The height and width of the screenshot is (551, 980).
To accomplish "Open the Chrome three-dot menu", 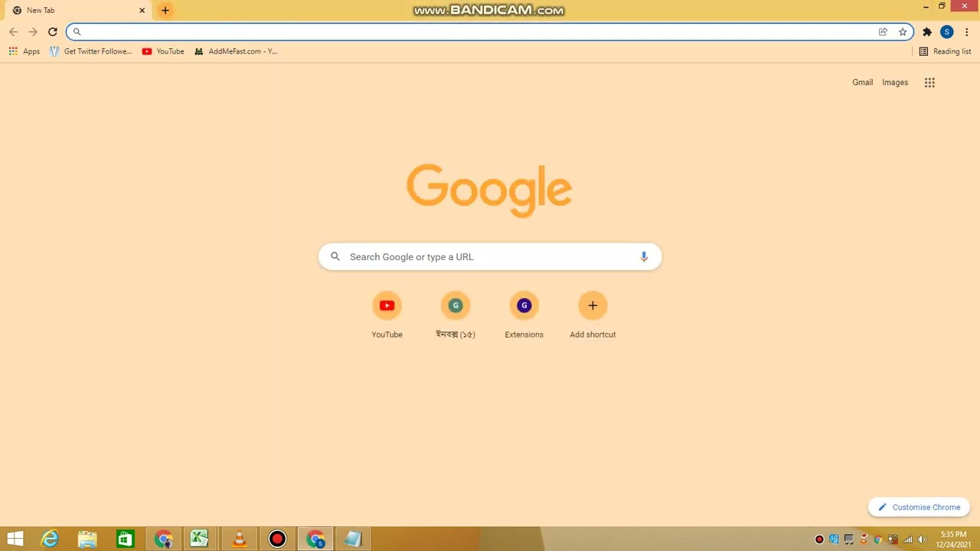I will pyautogui.click(x=967, y=31).
